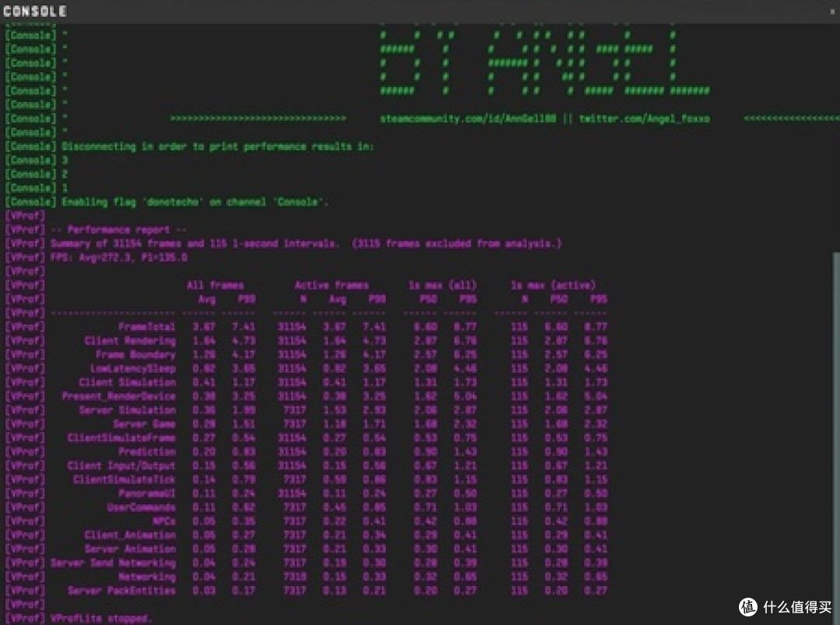The width and height of the screenshot is (840, 625).
Task: Click the 'ClientSimulateTick' row label
Action: pos(124,479)
